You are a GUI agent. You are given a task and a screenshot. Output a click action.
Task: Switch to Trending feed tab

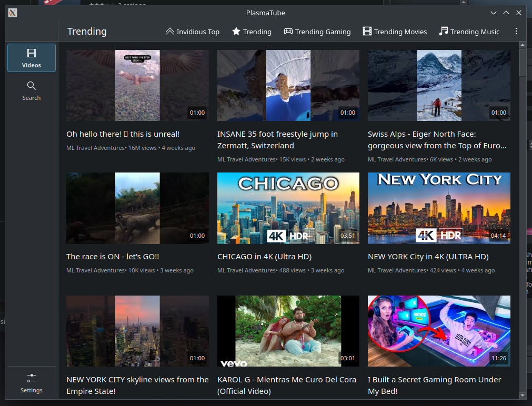[x=252, y=32]
